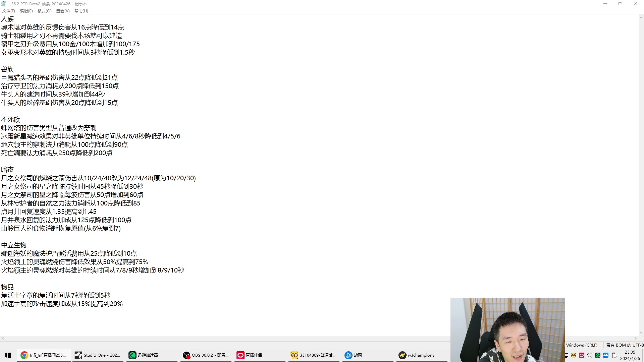Open the 格式(O) menu
The height and width of the screenshot is (362, 644).
click(x=44, y=11)
